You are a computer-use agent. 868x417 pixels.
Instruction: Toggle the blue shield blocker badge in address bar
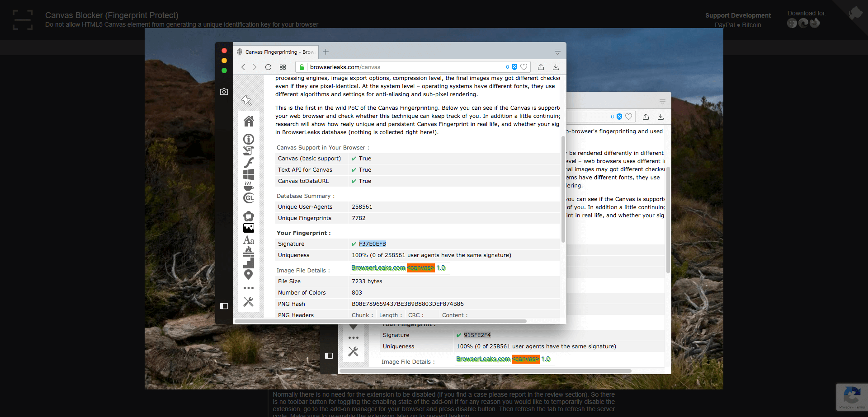pyautogui.click(x=514, y=66)
